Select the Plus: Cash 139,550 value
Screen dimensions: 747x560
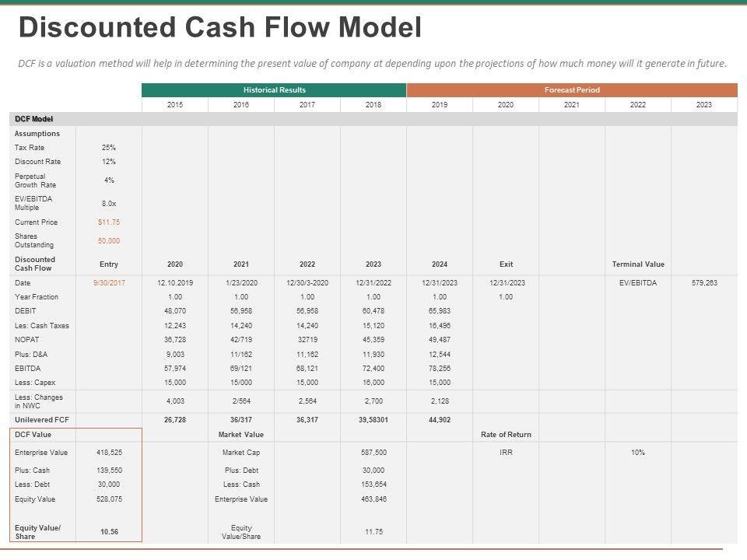pyautogui.click(x=109, y=471)
